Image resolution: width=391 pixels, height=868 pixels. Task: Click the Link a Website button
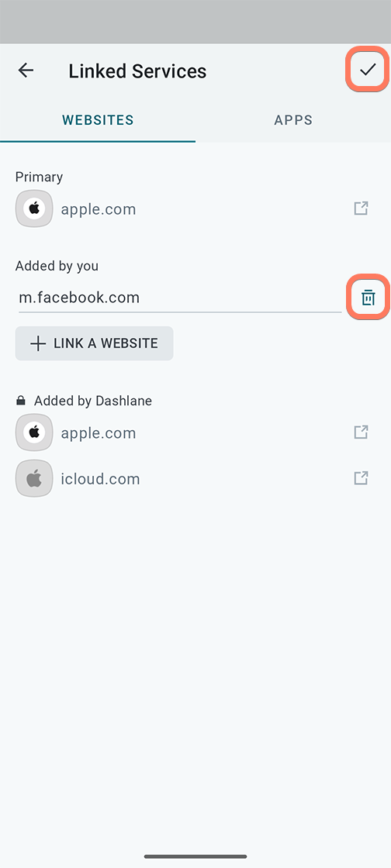[94, 343]
